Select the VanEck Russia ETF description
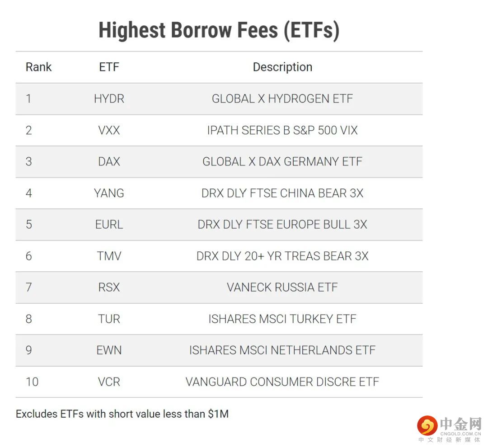The height and width of the screenshot is (448, 488). point(282,288)
